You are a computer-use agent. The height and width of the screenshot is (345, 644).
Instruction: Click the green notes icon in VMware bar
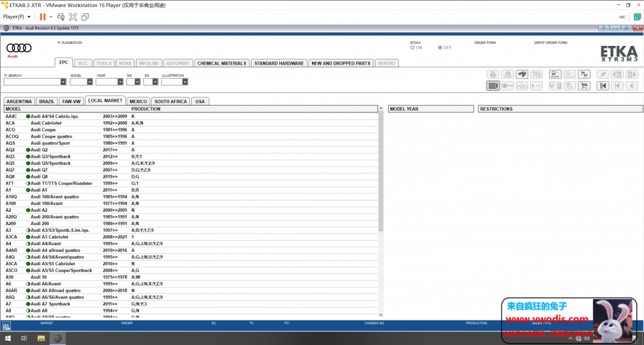tap(637, 17)
